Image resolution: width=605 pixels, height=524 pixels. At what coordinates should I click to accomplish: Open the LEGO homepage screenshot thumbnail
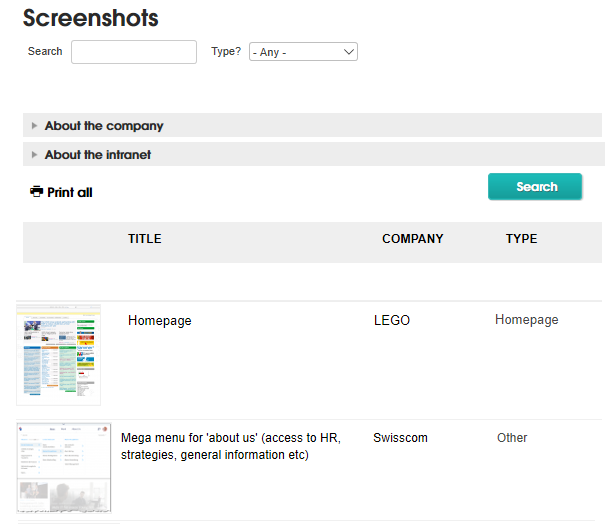tap(59, 355)
